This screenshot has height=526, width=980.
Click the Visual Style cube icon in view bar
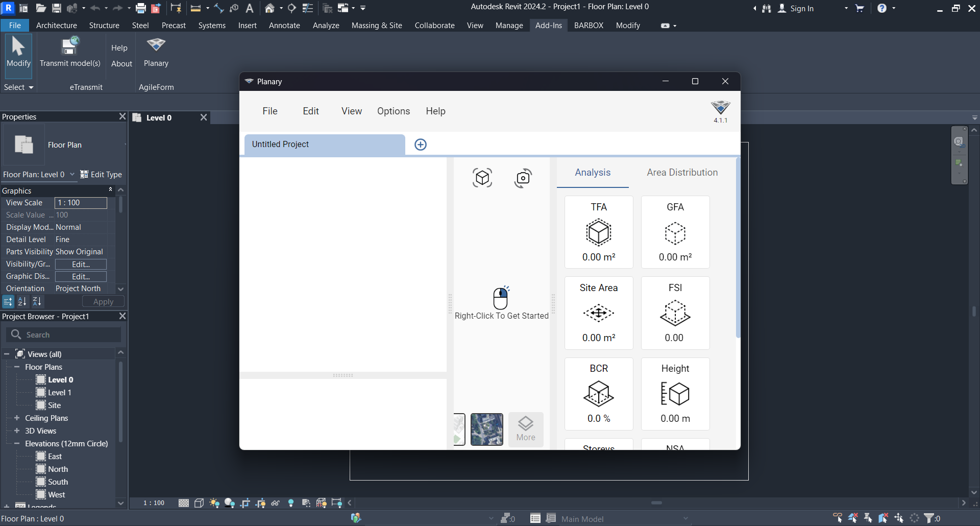tap(199, 503)
